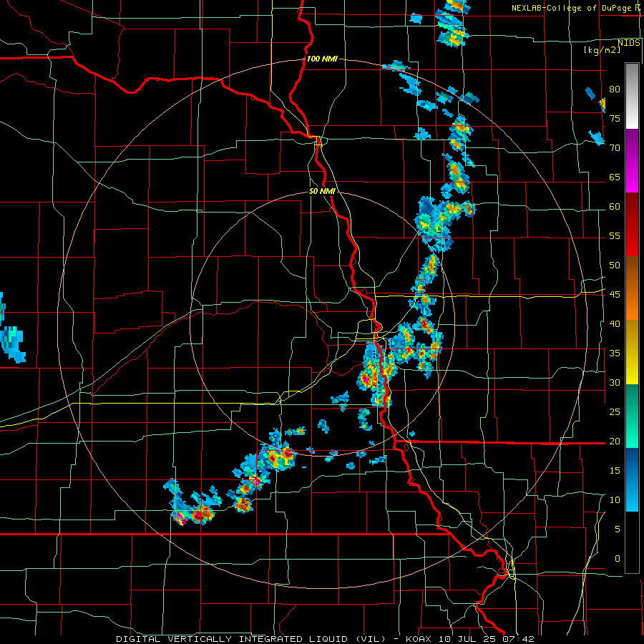Screen dimensions: 644x644
Task: Click the 20 value on the scale
Action: 615,441
